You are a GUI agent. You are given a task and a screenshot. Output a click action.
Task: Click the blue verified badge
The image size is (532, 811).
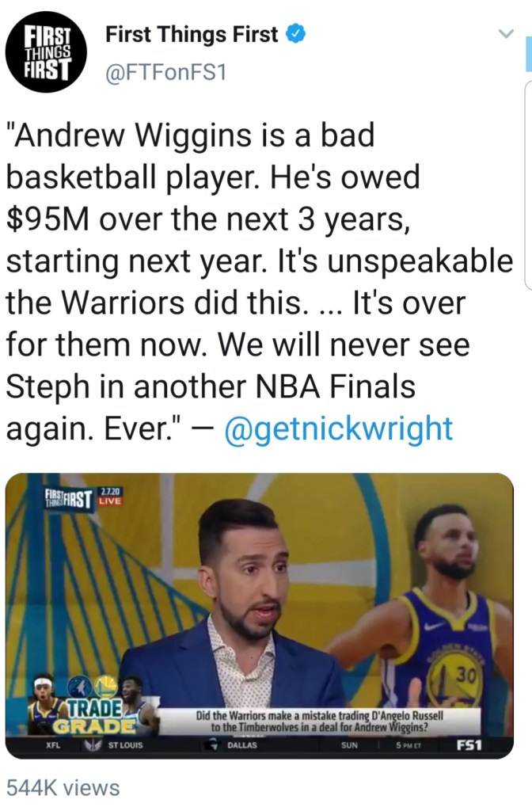tap(295, 35)
